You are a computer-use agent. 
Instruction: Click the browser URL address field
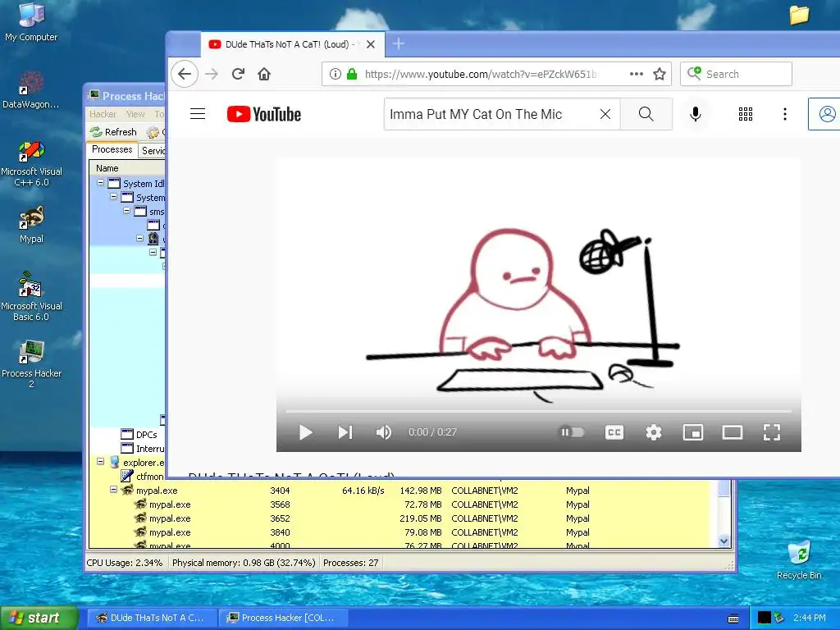point(481,74)
